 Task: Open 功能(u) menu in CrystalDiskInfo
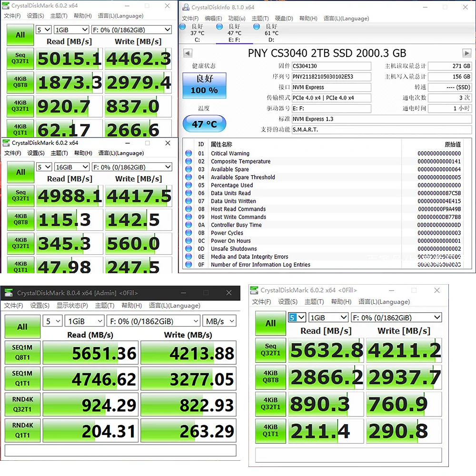click(x=237, y=18)
